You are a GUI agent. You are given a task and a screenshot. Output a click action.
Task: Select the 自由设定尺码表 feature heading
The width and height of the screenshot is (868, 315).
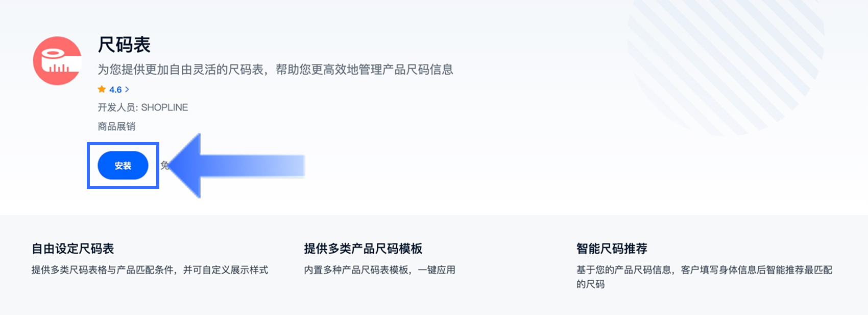[x=73, y=249]
